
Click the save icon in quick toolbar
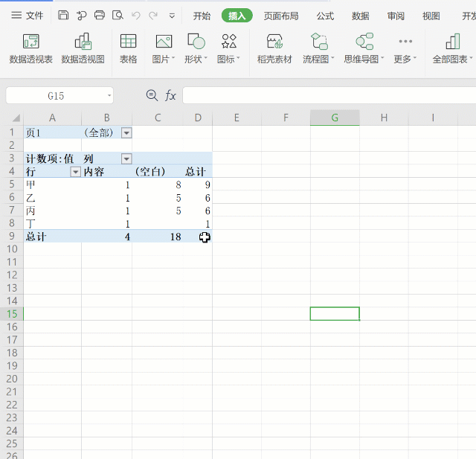click(x=63, y=15)
